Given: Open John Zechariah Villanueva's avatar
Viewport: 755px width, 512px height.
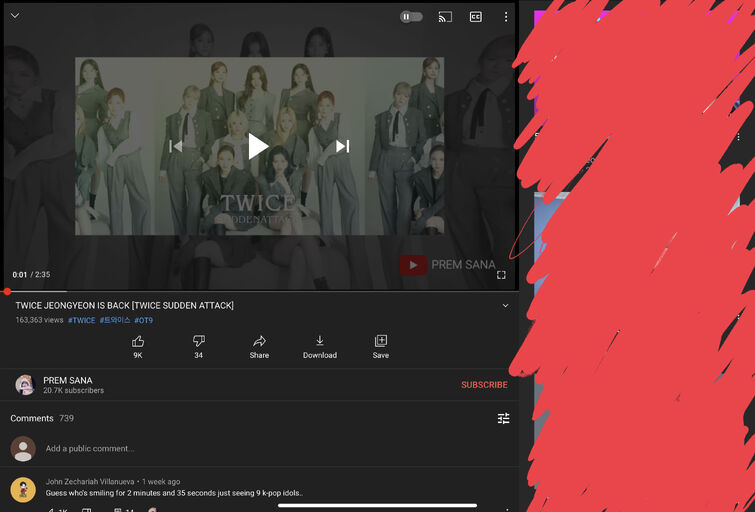Looking at the screenshot, I should pos(23,489).
